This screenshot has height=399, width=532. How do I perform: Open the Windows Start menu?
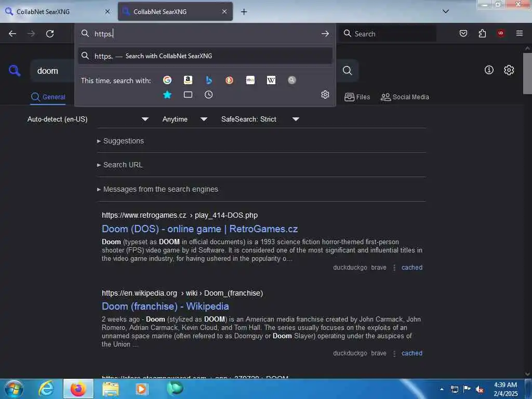tap(14, 389)
